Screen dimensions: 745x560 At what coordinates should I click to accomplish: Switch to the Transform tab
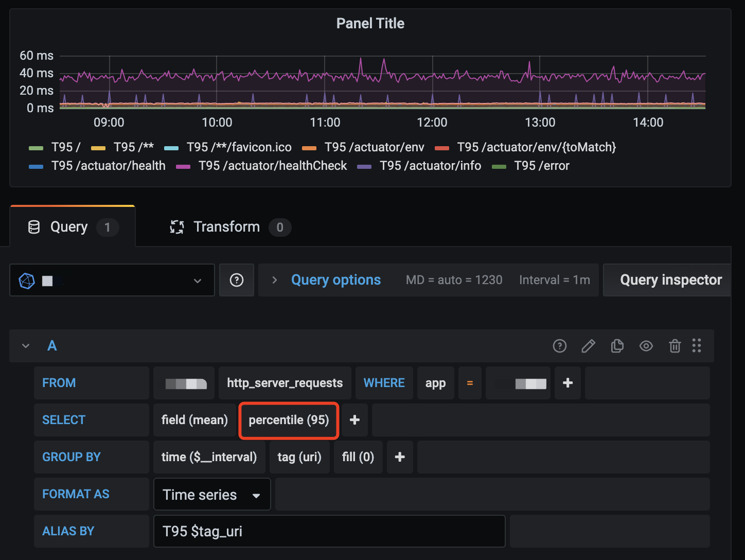pyautogui.click(x=226, y=227)
